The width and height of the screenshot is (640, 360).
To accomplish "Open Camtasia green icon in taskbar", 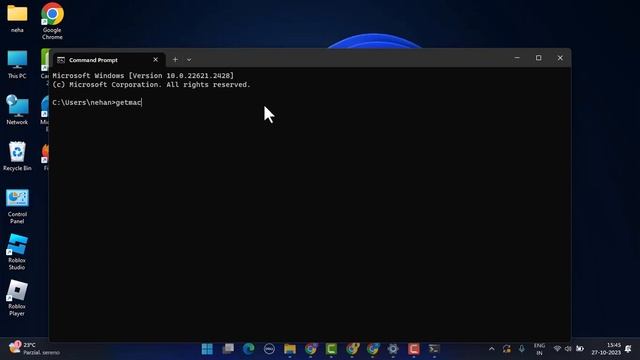I will point(331,349).
